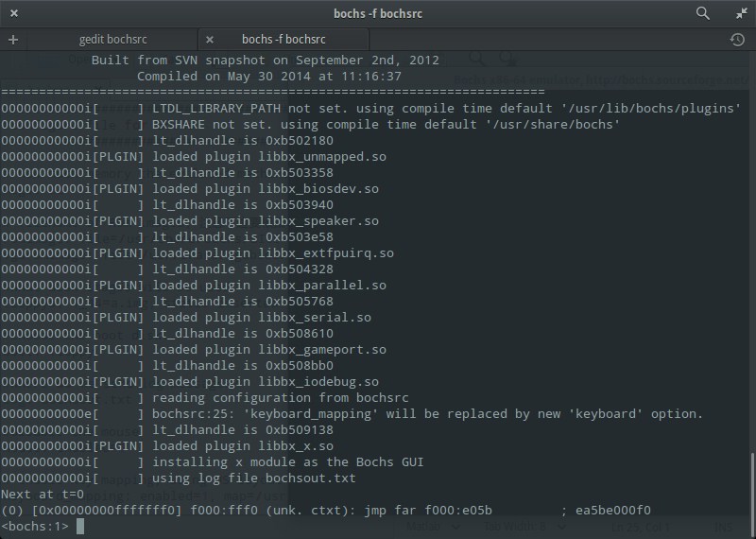Open the closed tabs history icon
Viewport: 756px width, 539px height.
click(x=737, y=40)
